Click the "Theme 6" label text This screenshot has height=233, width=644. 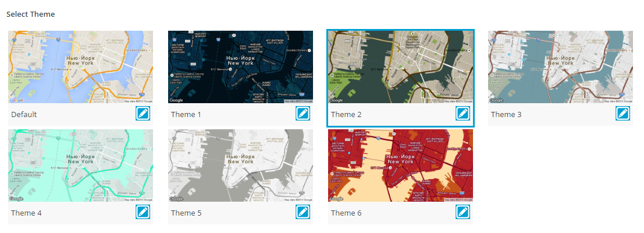coord(346,213)
